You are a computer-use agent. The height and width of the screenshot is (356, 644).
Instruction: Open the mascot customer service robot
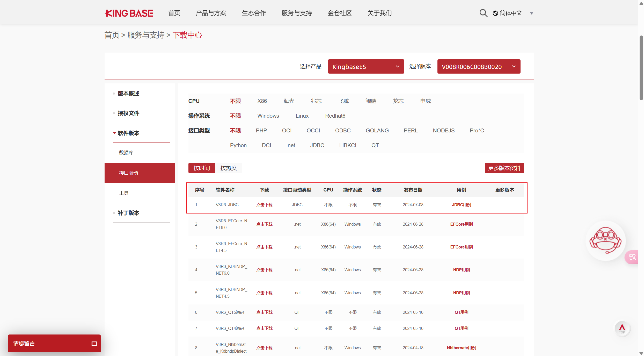pos(605,240)
